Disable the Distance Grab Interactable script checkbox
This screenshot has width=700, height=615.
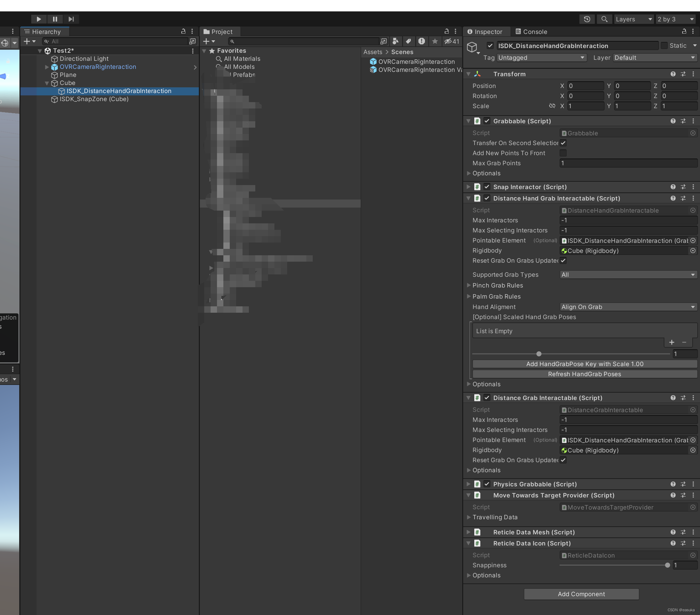487,398
